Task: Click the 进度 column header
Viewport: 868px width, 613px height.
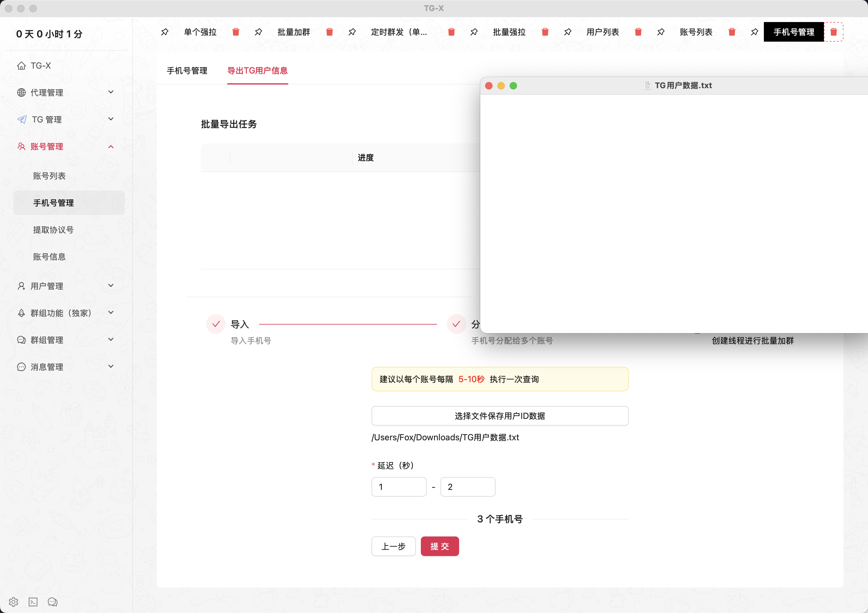Action: click(x=366, y=158)
